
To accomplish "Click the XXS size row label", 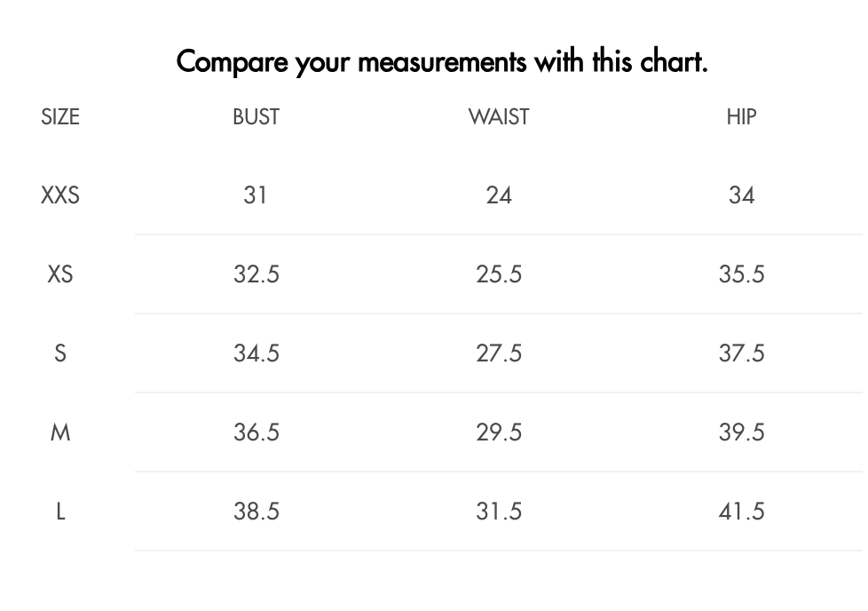I will pos(60,195).
